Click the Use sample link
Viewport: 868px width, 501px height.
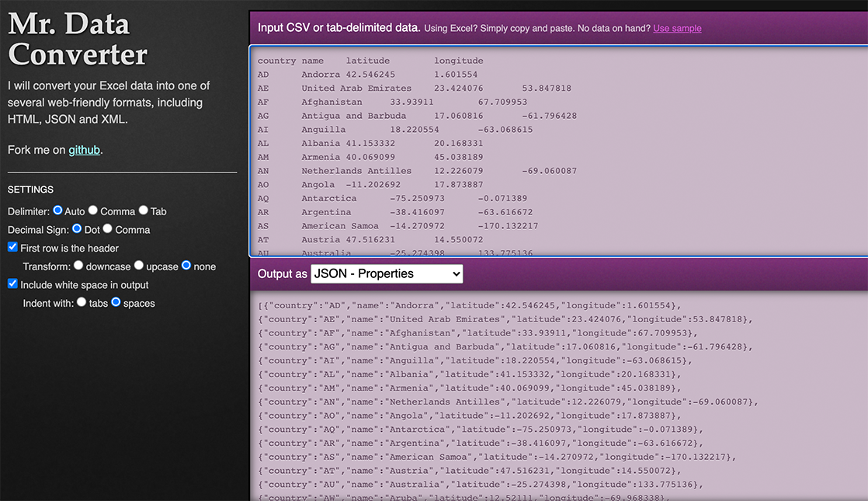click(677, 28)
